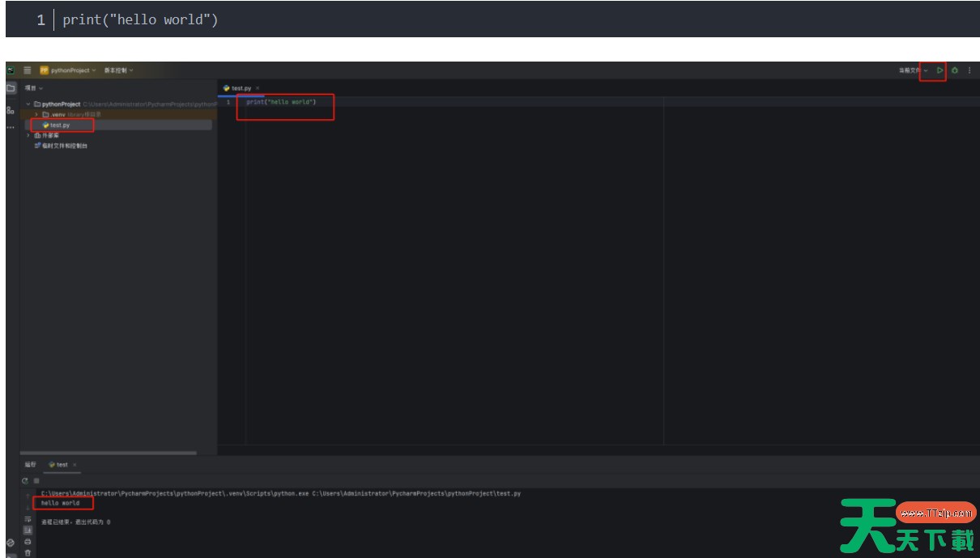Toggle soft-wrap in the run console
This screenshot has height=558, width=980.
(x=28, y=518)
